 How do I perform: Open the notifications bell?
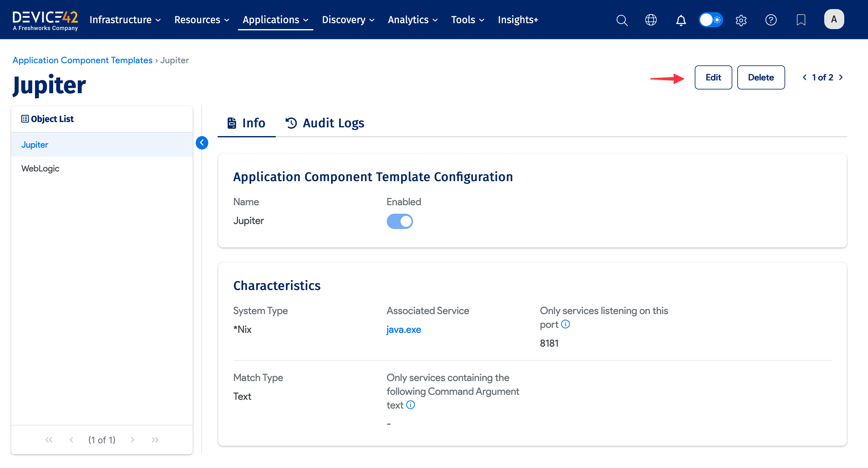tap(681, 20)
